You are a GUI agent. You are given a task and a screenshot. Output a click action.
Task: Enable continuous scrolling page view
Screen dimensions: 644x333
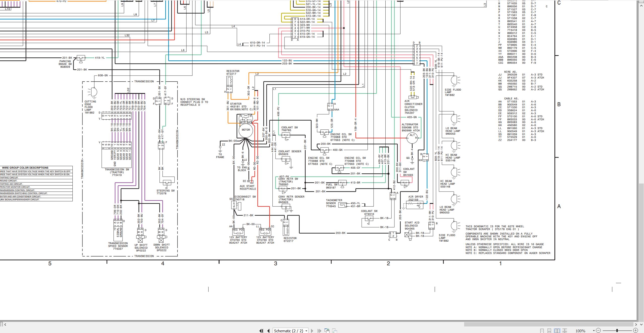point(549,331)
